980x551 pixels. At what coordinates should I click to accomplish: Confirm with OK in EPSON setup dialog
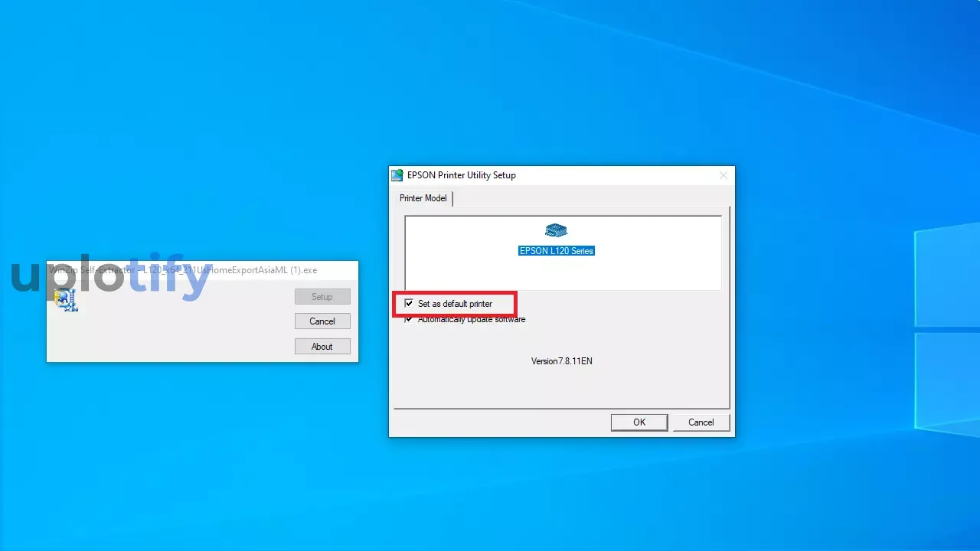pyautogui.click(x=639, y=422)
